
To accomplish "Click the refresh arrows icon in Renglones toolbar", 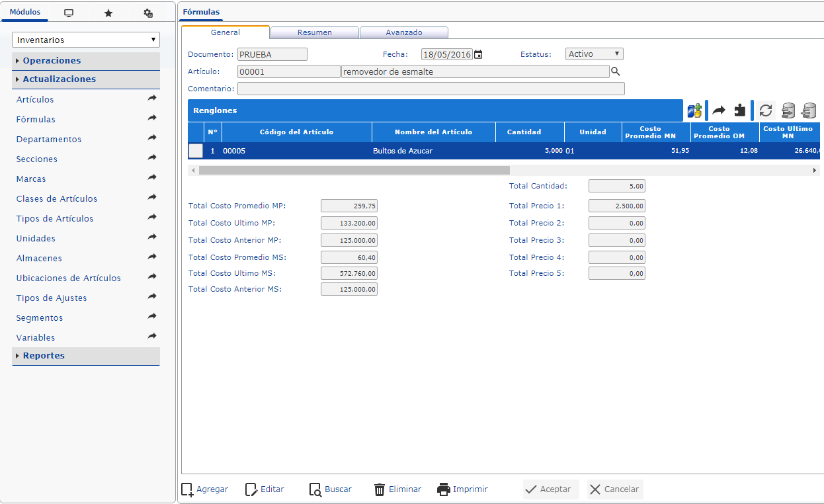I will point(765,110).
